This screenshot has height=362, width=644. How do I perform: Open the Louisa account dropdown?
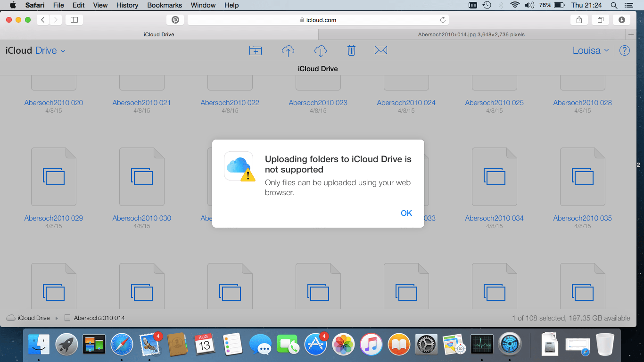pyautogui.click(x=590, y=50)
